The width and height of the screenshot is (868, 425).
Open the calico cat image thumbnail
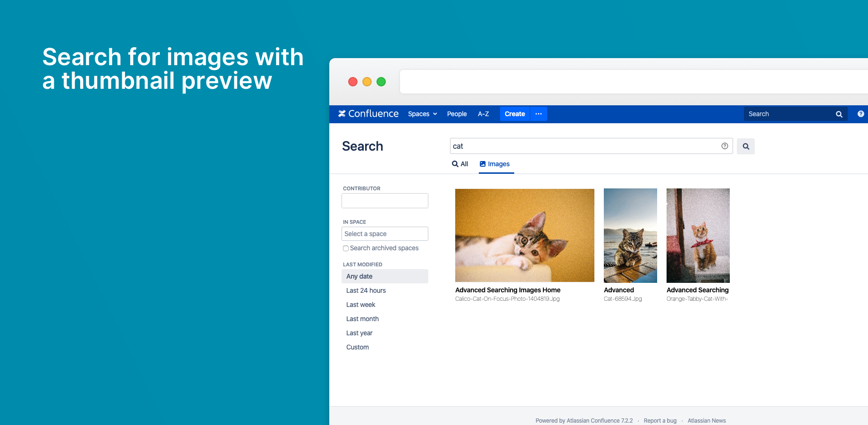coord(525,235)
